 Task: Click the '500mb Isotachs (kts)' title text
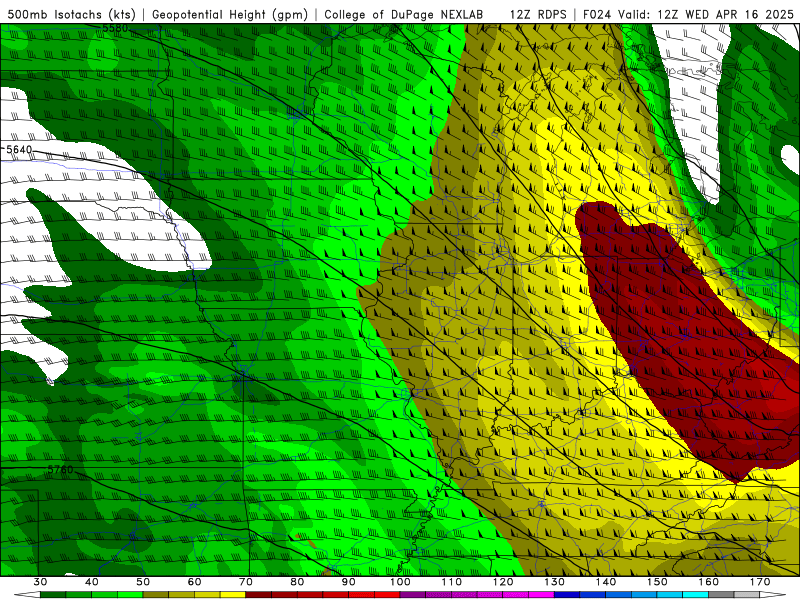point(71,14)
